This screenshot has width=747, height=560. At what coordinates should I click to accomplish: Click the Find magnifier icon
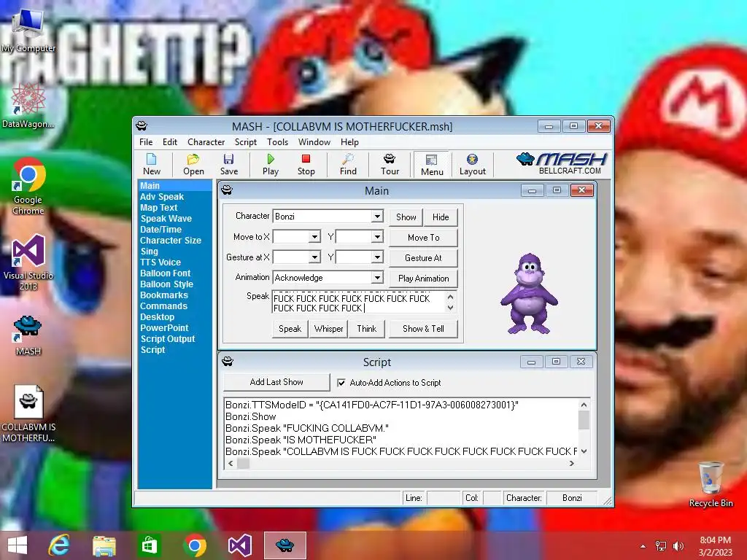coord(348,164)
